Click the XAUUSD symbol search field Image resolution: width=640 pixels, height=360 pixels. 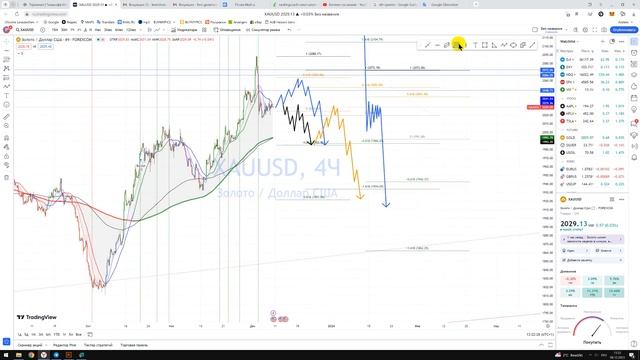[x=25, y=30]
